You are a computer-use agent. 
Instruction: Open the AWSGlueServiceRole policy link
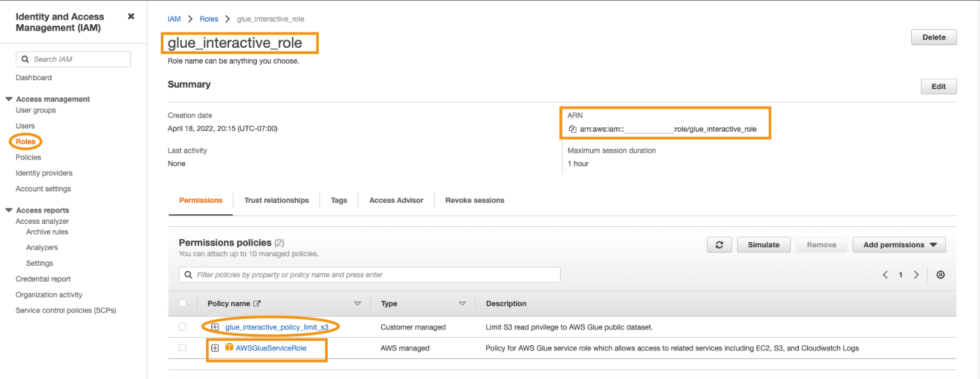(271, 348)
